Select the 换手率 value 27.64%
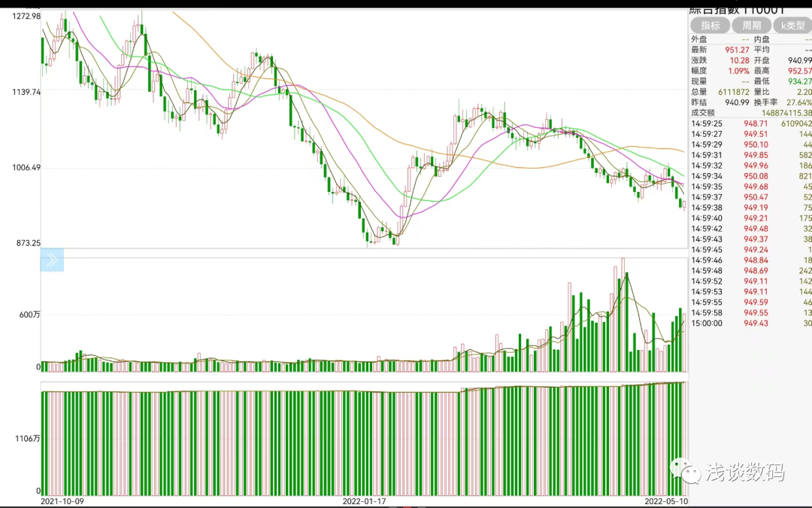 pyautogui.click(x=798, y=102)
